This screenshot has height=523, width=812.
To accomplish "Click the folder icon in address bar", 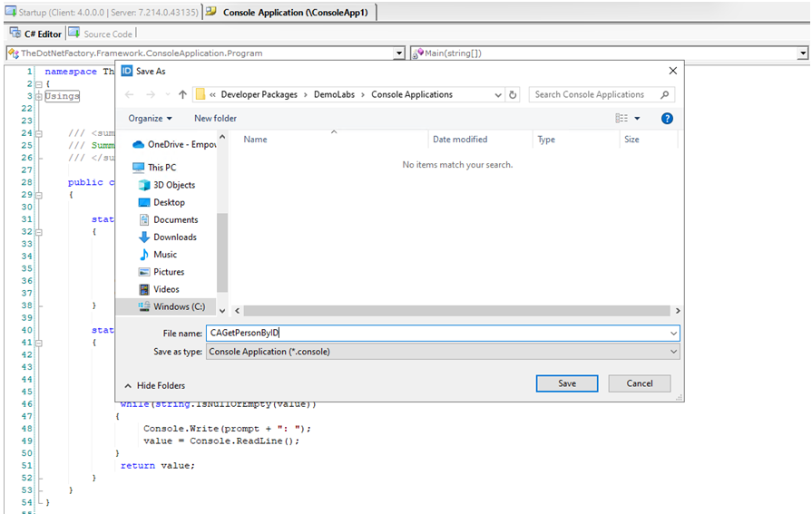I will 200,94.
